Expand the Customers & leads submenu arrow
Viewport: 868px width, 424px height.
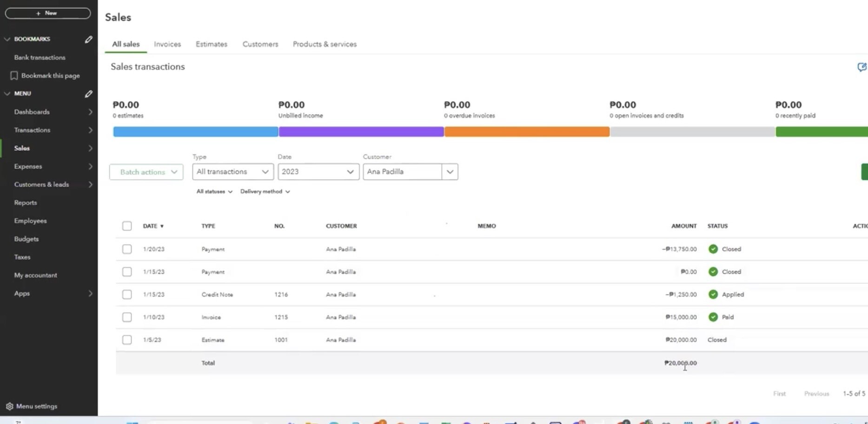[x=90, y=185]
